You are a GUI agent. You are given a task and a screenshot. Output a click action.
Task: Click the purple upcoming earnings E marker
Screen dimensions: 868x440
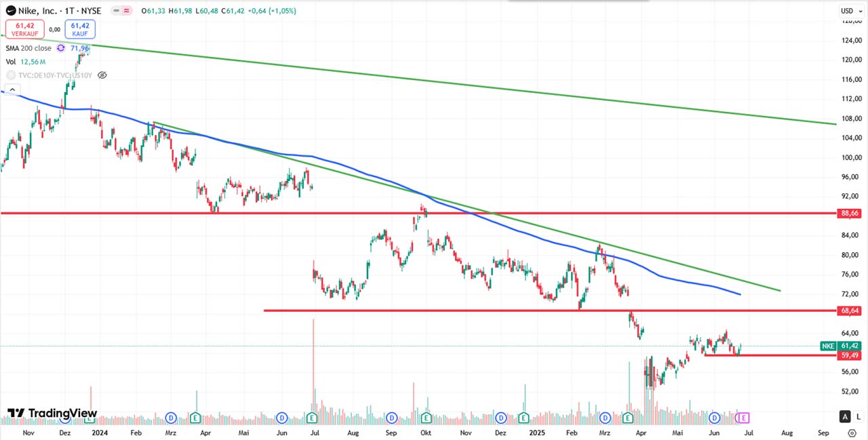click(x=743, y=417)
